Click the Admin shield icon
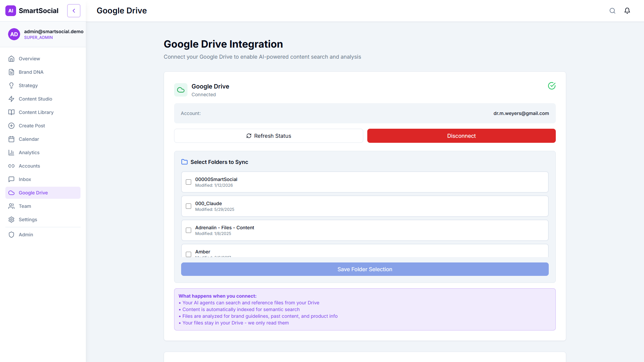This screenshot has height=362, width=644. [11, 235]
